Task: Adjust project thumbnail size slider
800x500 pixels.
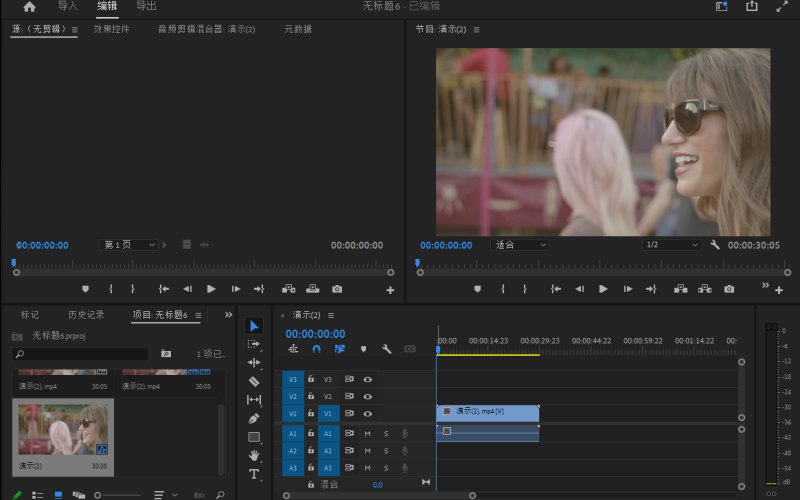Action: pyautogui.click(x=97, y=495)
